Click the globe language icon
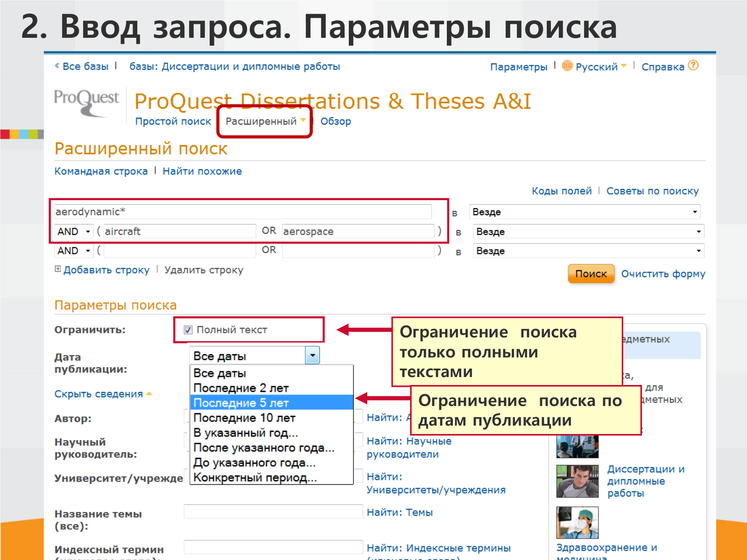The width and height of the screenshot is (747, 560). tap(567, 66)
